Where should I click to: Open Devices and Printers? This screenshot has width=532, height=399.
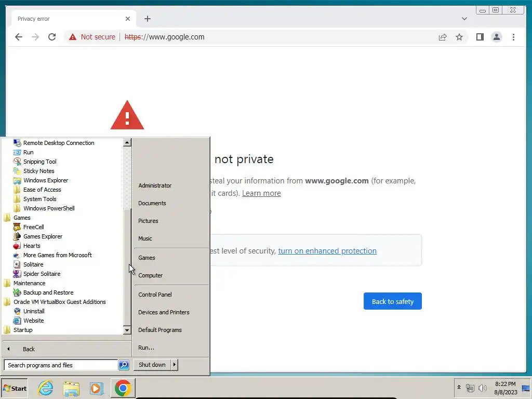pos(164,312)
